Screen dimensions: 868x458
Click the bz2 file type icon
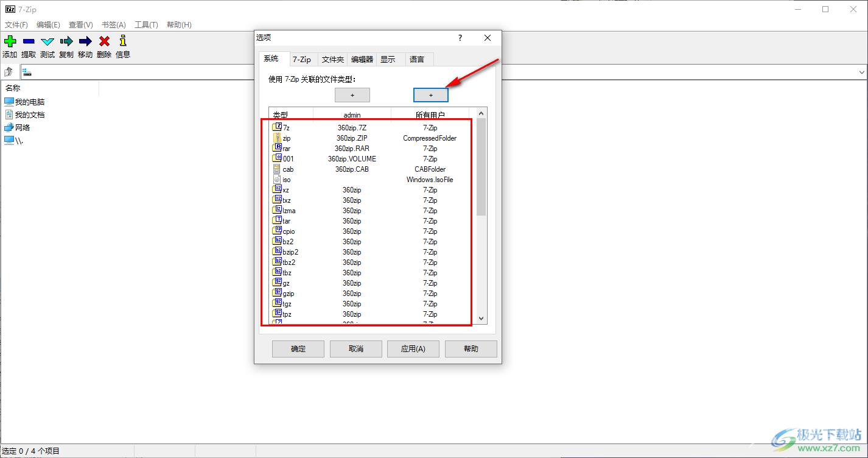point(278,241)
